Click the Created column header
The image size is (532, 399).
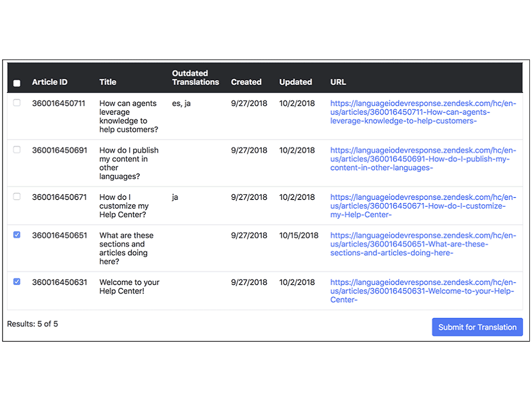(246, 82)
